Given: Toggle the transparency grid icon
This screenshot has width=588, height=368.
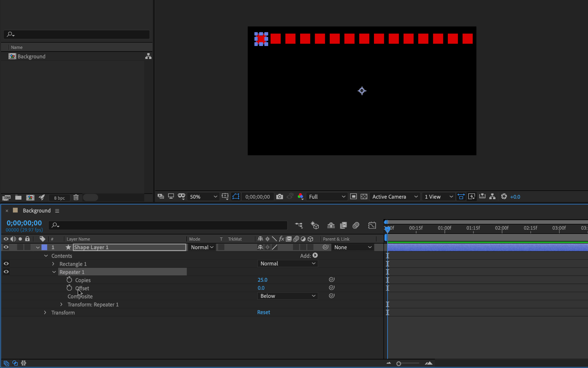Looking at the screenshot, I should click(364, 197).
